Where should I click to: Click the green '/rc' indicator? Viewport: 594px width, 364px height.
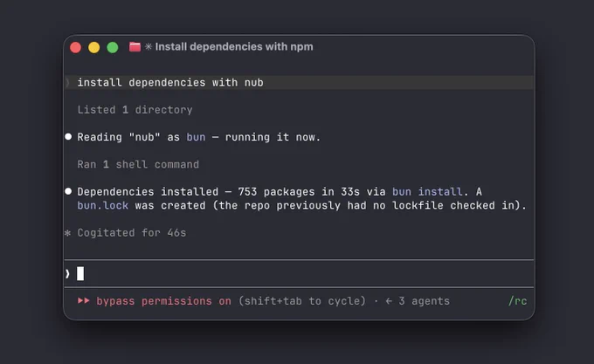pyautogui.click(x=517, y=301)
